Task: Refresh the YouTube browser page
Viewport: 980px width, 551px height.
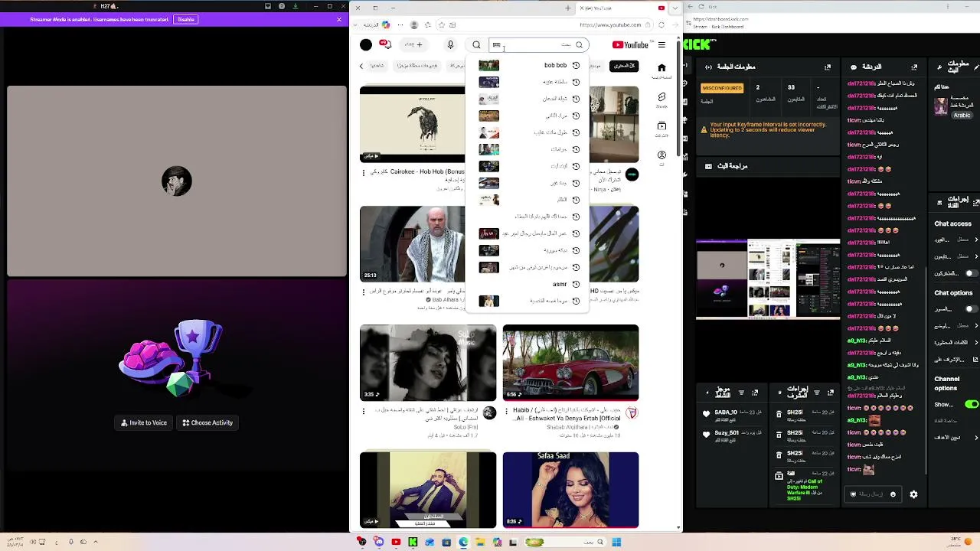Action: point(661,24)
